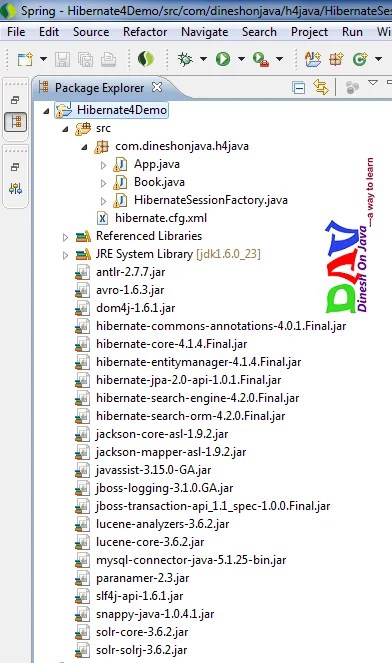Click the Save All toolbar icon

coord(85,59)
